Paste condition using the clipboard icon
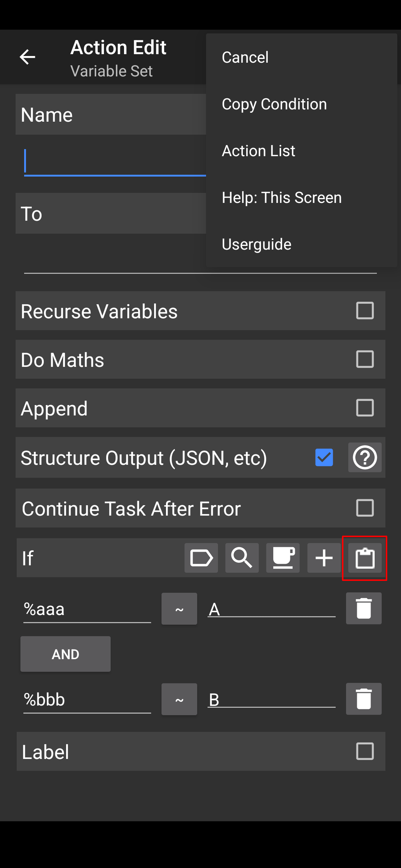Image resolution: width=401 pixels, height=868 pixels. [365, 558]
